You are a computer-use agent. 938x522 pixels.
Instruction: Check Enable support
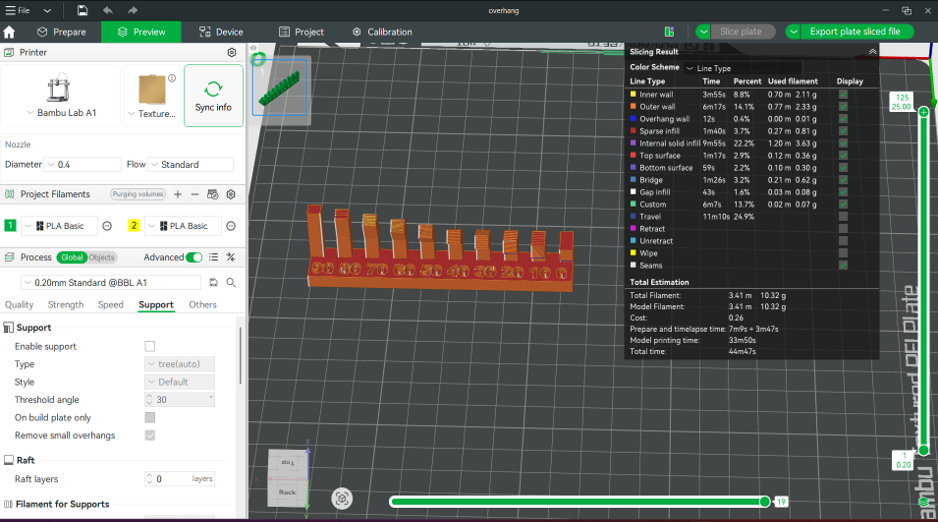(x=150, y=346)
